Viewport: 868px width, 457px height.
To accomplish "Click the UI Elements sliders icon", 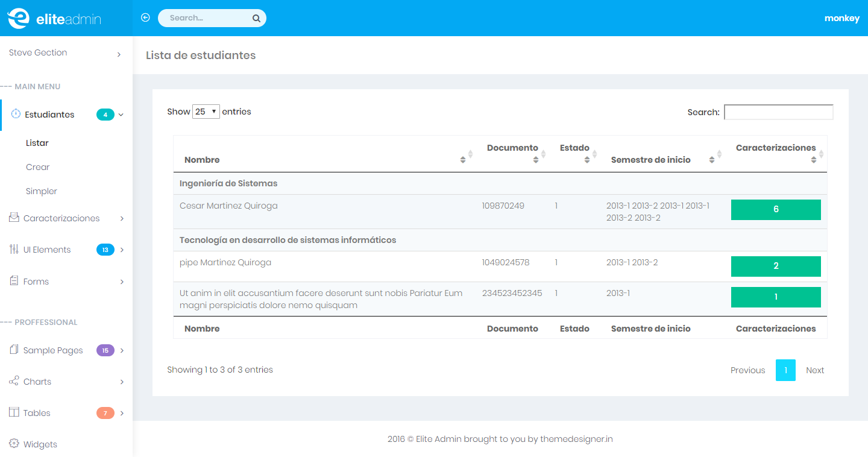I will click(14, 249).
